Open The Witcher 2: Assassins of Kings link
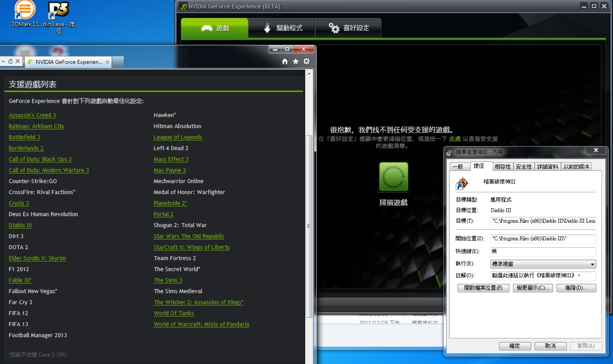The width and height of the screenshot is (613, 364). click(199, 302)
